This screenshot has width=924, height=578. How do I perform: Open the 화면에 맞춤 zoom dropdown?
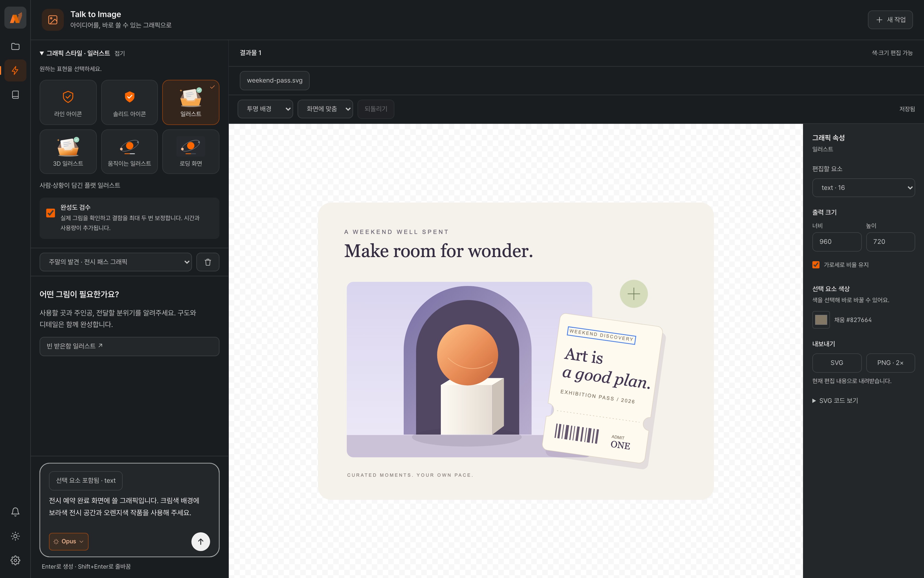click(325, 109)
